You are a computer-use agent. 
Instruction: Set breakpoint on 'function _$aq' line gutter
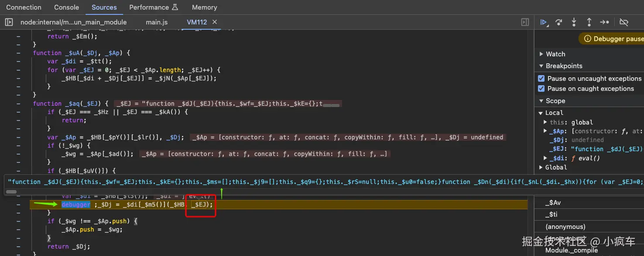pos(18,104)
